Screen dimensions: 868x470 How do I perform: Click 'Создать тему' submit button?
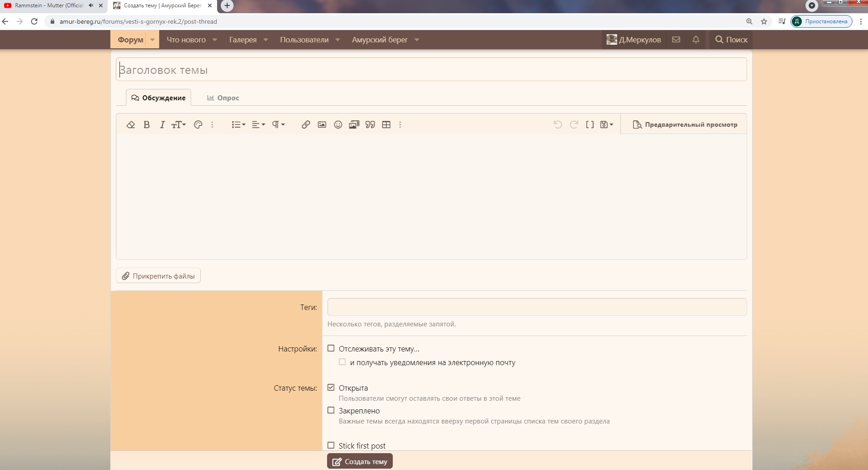tap(360, 461)
